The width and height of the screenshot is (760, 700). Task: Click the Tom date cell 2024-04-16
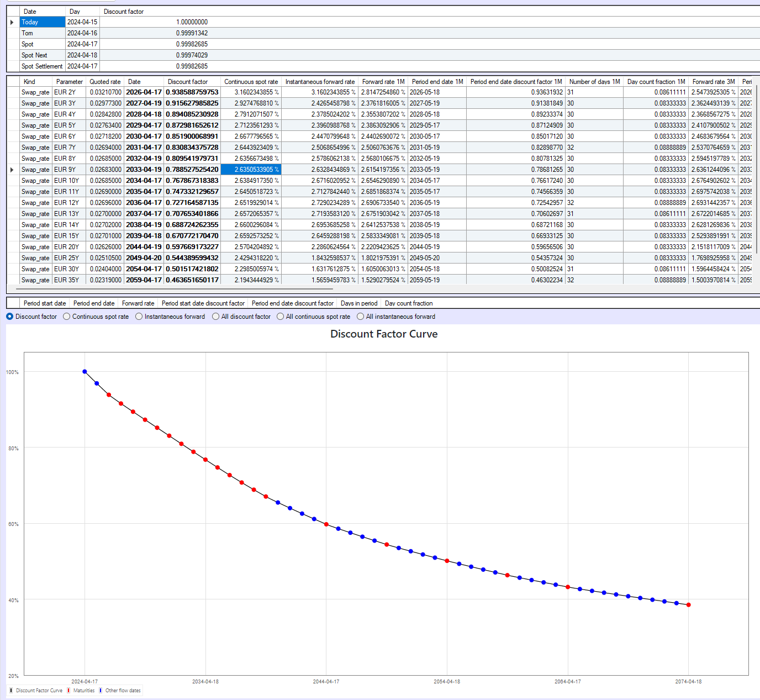[x=82, y=33]
